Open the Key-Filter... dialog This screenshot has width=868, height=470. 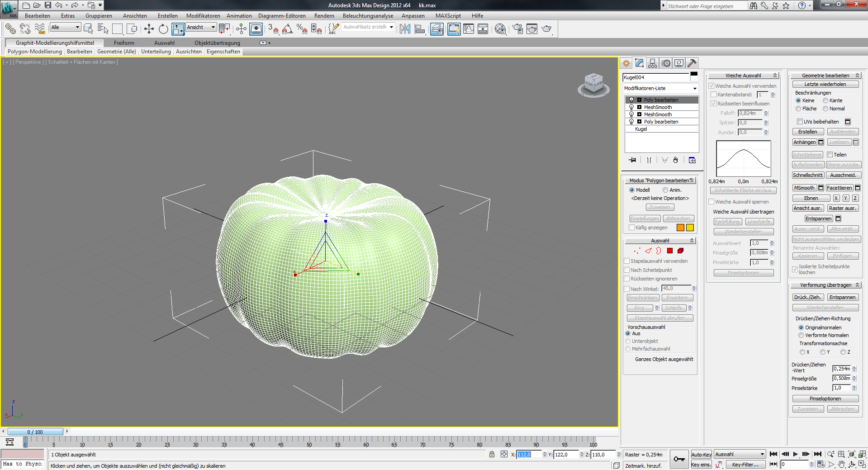click(x=745, y=465)
